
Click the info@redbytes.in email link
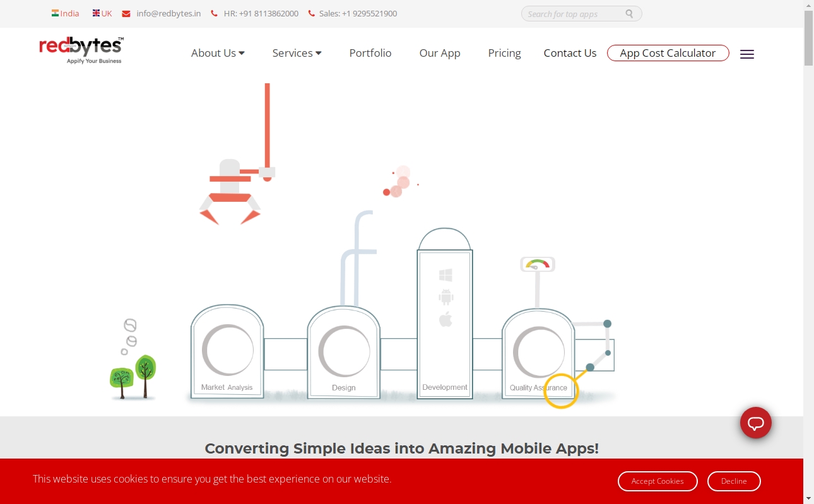tap(168, 13)
